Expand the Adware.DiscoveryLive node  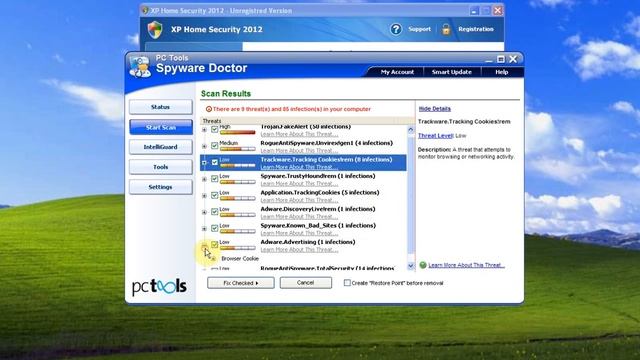pos(204,212)
